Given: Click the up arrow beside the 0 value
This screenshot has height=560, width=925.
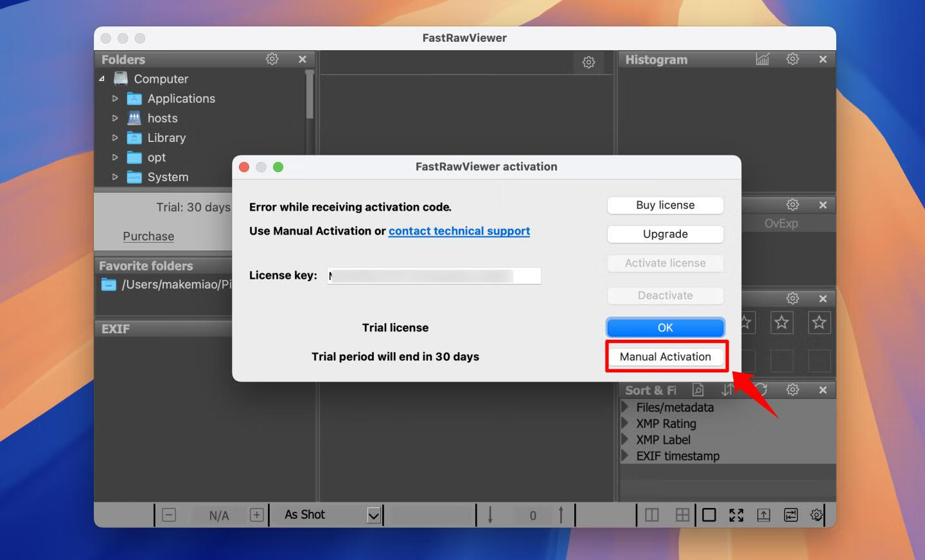Looking at the screenshot, I should click(561, 515).
